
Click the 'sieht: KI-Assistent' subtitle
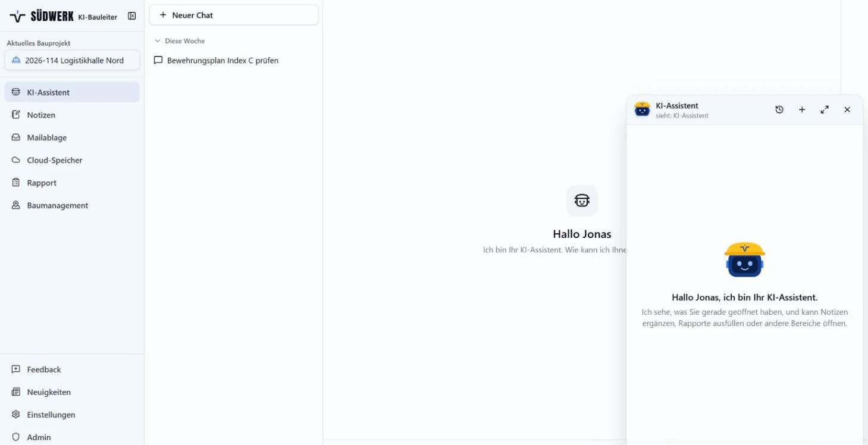[682, 115]
